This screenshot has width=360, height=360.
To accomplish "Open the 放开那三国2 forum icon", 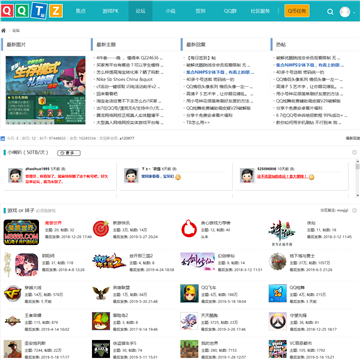I will (x=109, y=261).
